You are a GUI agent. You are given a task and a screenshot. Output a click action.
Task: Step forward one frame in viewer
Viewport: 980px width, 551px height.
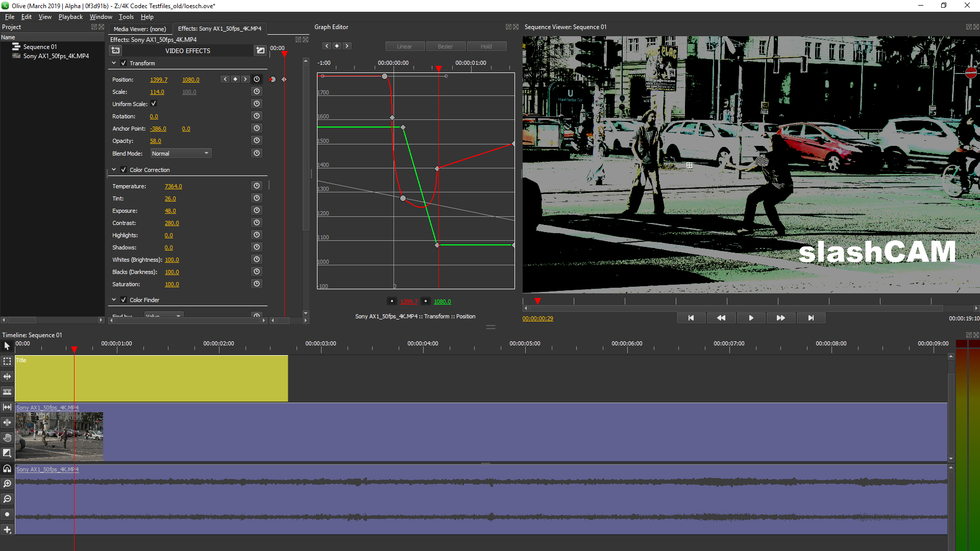[x=781, y=318]
